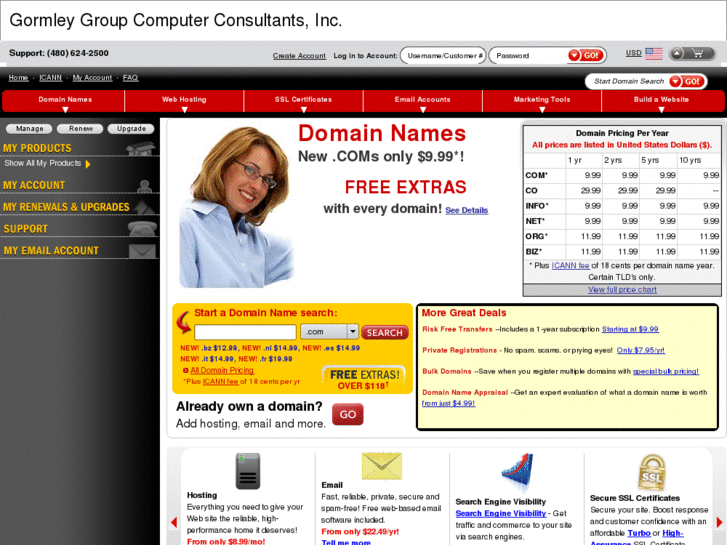Click the ORG 10 yrs price 11.99
727x545 pixels.
(x=709, y=237)
